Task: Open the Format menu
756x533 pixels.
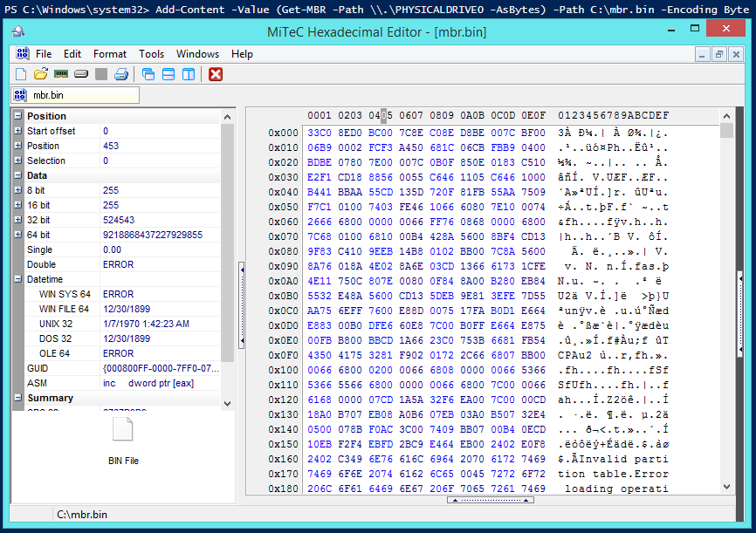Action: point(110,54)
